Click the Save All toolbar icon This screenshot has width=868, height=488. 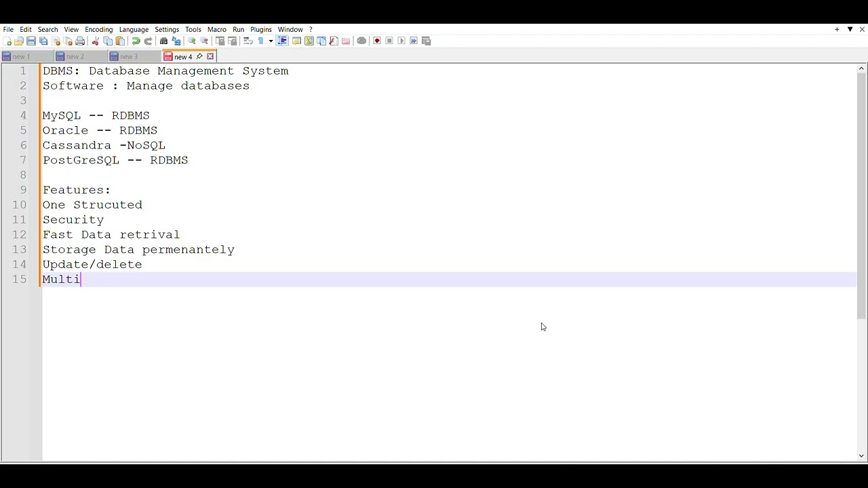click(43, 41)
